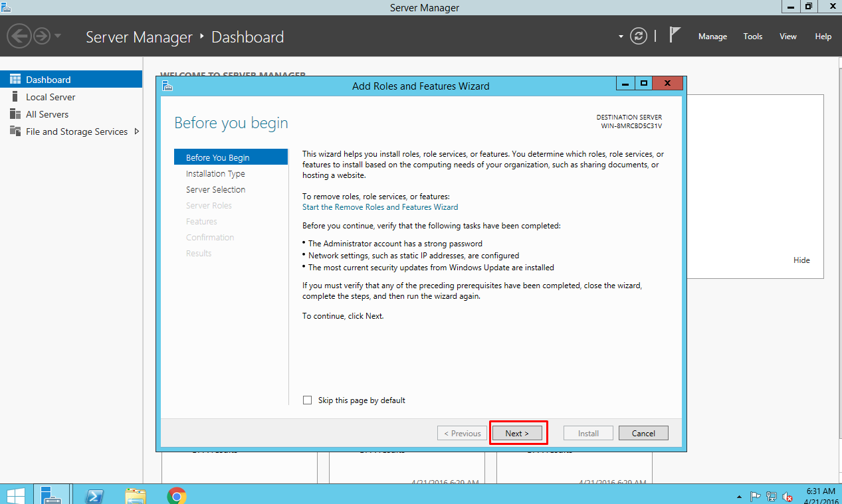Open the Tools menu
The image size is (842, 504).
click(753, 37)
